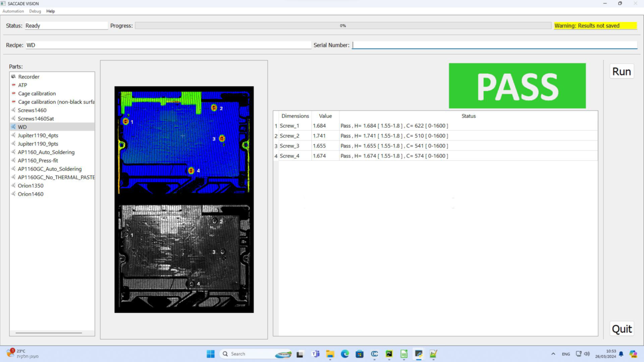Click the Jupiter1190_4pts part icon
This screenshot has width=644, height=362.
13,135
